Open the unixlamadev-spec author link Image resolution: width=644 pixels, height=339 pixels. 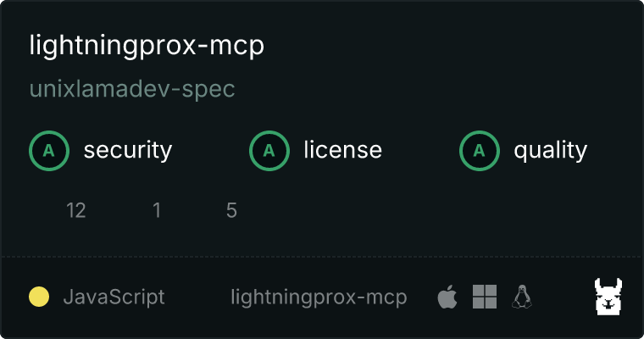click(132, 89)
